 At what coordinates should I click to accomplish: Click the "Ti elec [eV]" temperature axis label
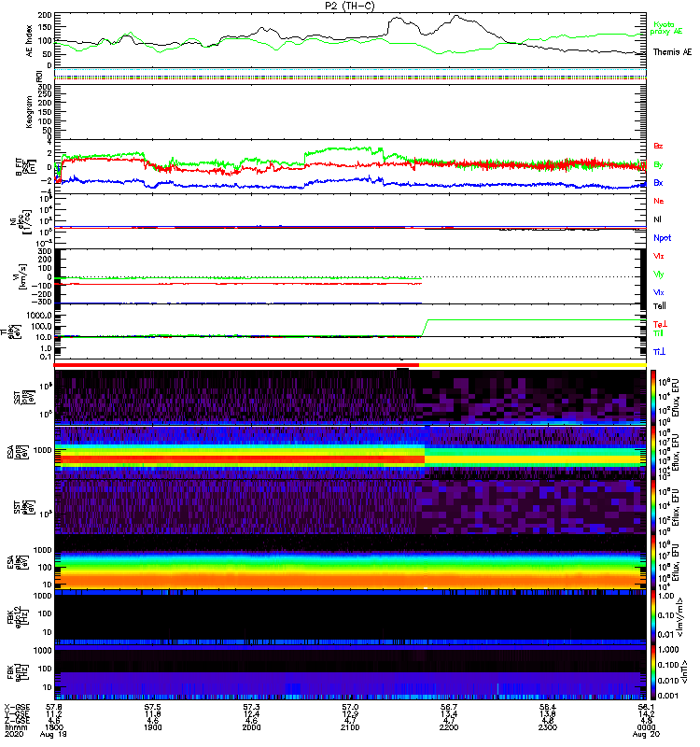coord(10,332)
